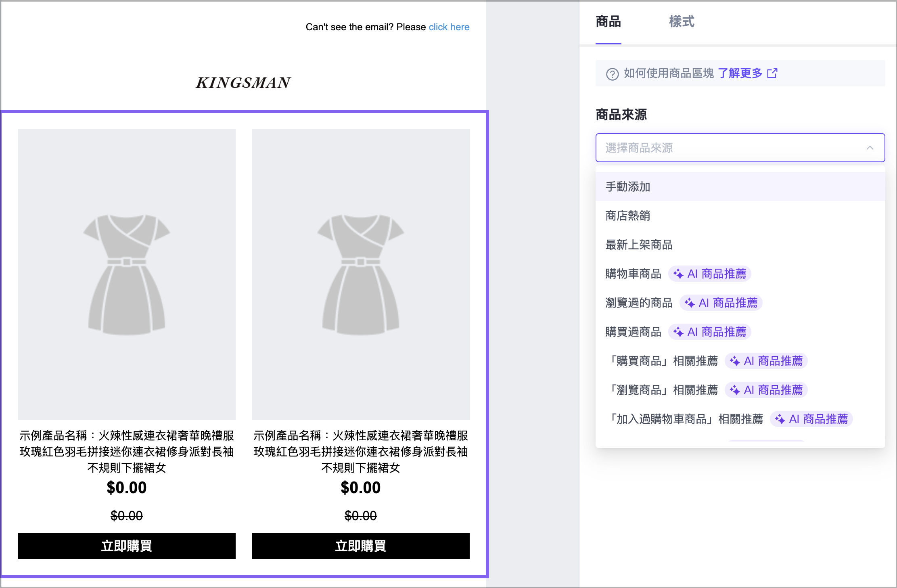Image resolution: width=897 pixels, height=588 pixels.
Task: Open the 了解更多 help link
Action: pyautogui.click(x=740, y=73)
